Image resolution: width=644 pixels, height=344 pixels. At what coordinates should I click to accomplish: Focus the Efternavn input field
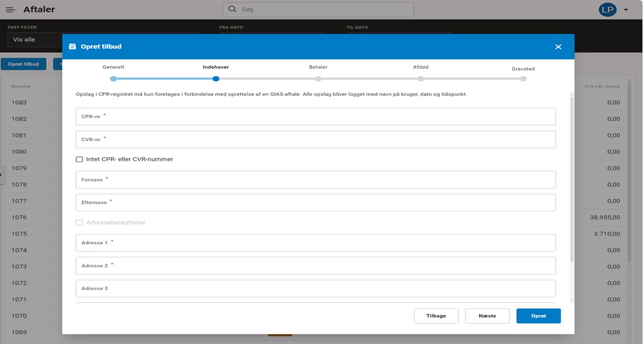tap(315, 203)
